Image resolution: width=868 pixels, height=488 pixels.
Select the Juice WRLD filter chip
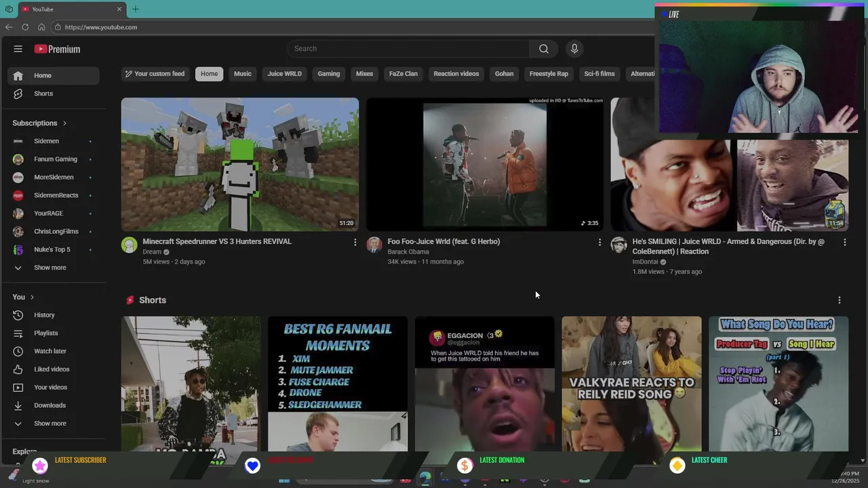(285, 74)
